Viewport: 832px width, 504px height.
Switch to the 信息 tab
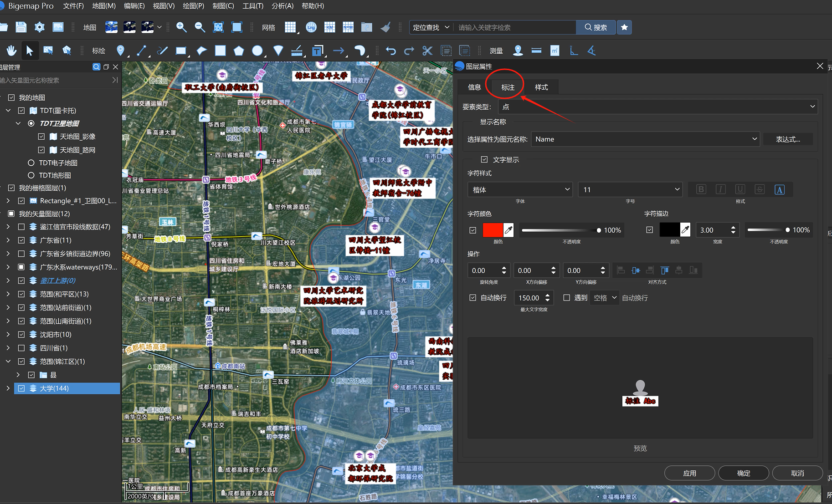[474, 87]
